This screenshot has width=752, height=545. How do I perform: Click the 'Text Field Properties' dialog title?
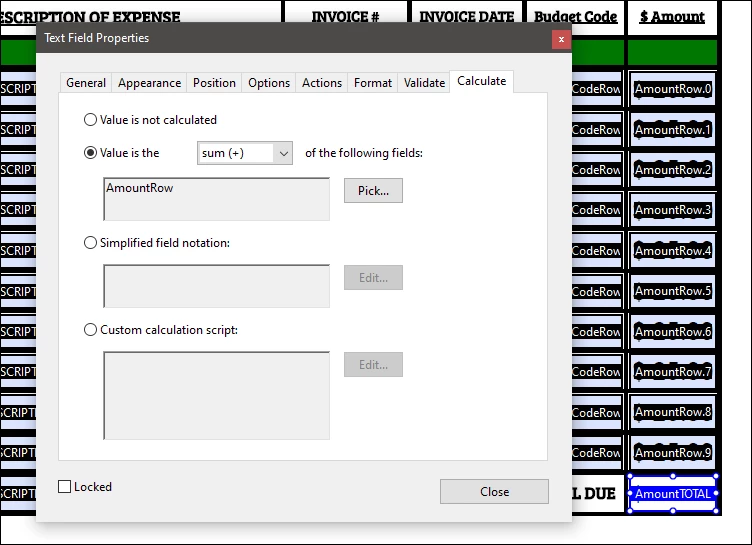pos(97,38)
